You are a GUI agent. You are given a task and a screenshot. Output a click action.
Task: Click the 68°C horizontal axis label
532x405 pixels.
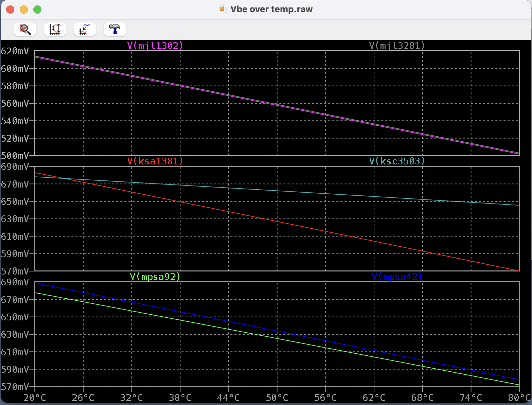(423, 398)
